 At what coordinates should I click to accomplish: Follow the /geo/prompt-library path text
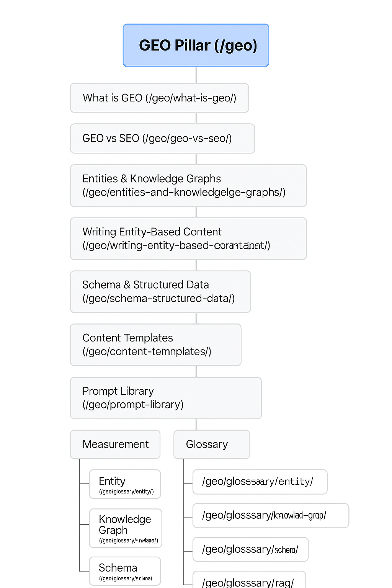click(x=133, y=405)
